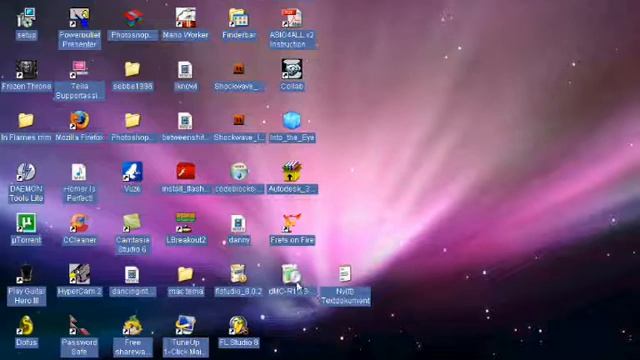Select the Shockwave file beside Collab
The height and width of the screenshot is (360, 640).
click(239, 70)
